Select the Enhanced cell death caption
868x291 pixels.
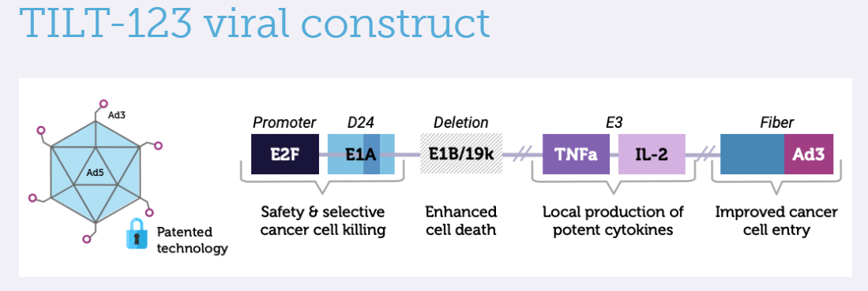[461, 221]
